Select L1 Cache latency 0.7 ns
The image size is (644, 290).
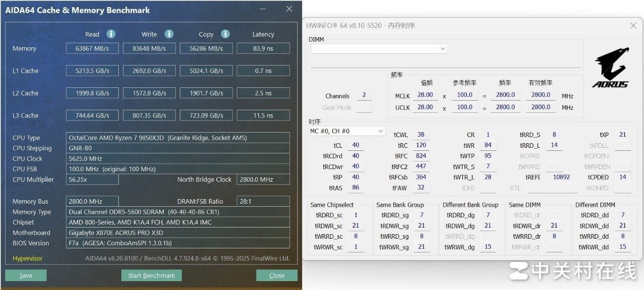pyautogui.click(x=263, y=71)
